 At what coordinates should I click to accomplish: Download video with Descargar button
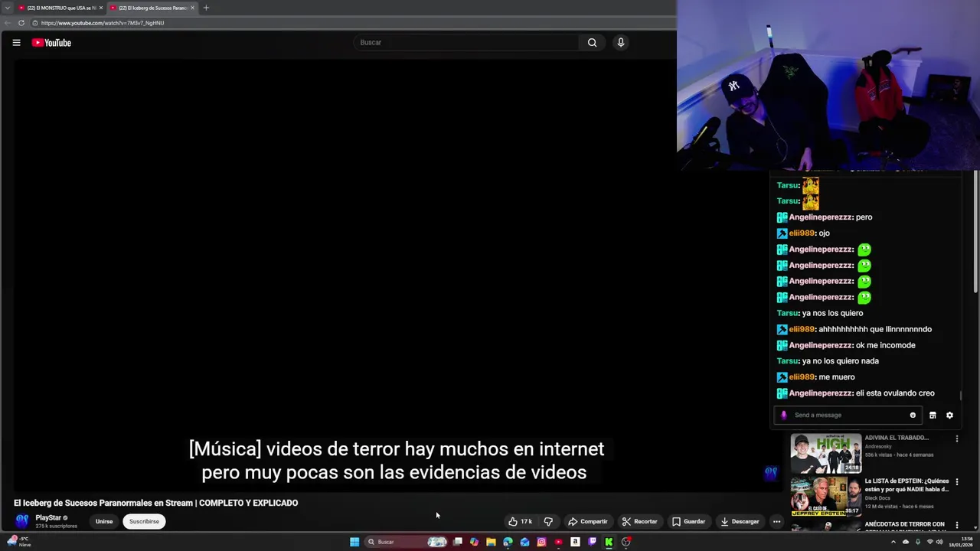pyautogui.click(x=740, y=521)
